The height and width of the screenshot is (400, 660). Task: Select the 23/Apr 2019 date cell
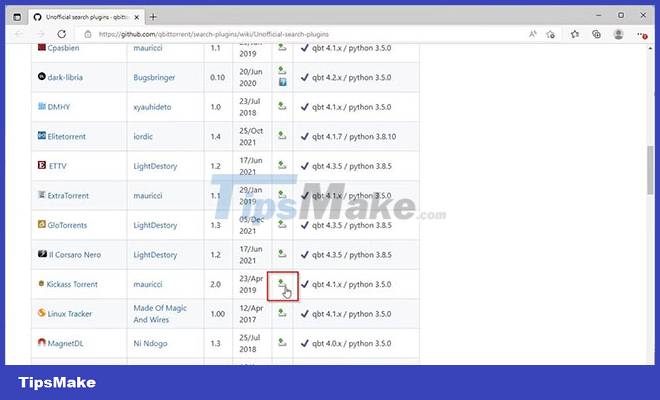[x=251, y=284]
